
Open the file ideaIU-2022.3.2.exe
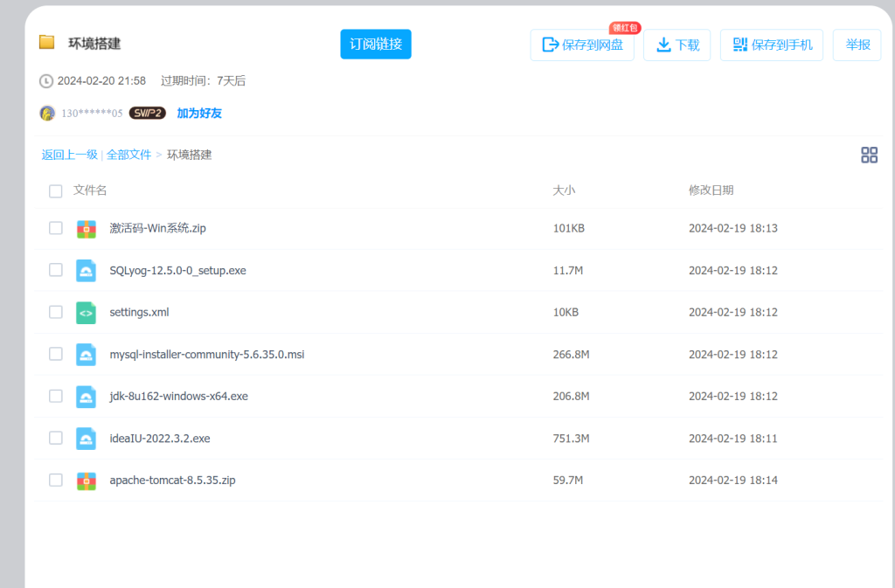tap(160, 438)
